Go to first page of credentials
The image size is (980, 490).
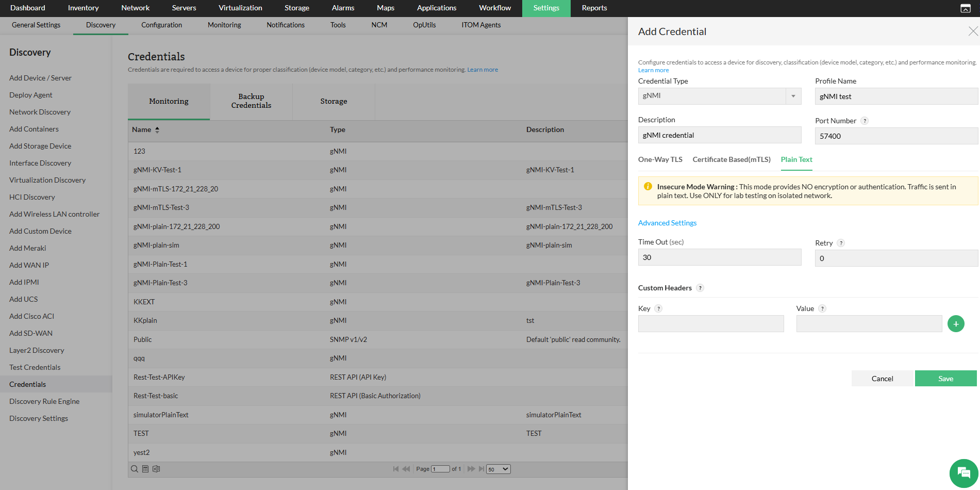[x=396, y=469]
